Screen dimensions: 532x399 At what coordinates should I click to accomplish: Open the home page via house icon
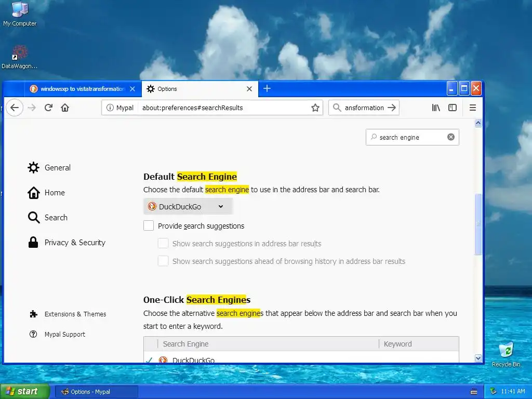coord(65,108)
